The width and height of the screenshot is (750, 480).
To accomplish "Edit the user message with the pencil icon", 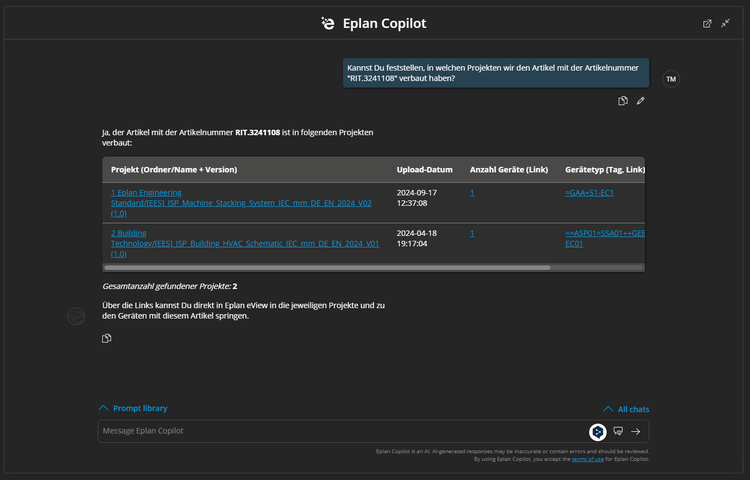I will coord(641,101).
